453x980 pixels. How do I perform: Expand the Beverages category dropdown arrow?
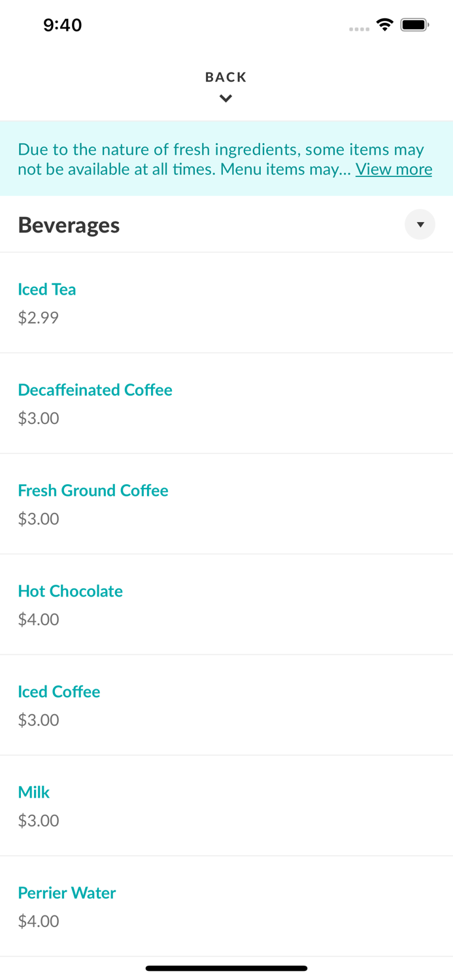click(420, 225)
